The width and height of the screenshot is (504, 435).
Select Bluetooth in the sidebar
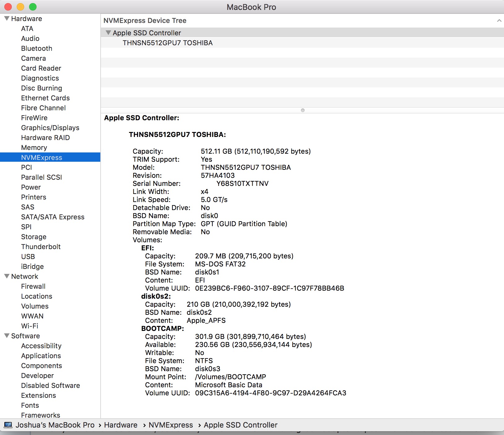(x=37, y=48)
